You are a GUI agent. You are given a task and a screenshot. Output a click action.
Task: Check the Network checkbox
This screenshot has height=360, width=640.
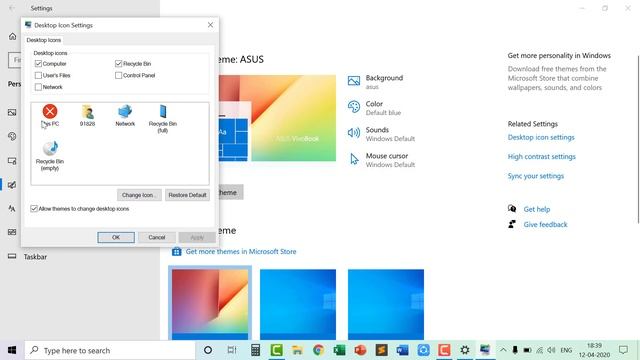click(x=38, y=87)
